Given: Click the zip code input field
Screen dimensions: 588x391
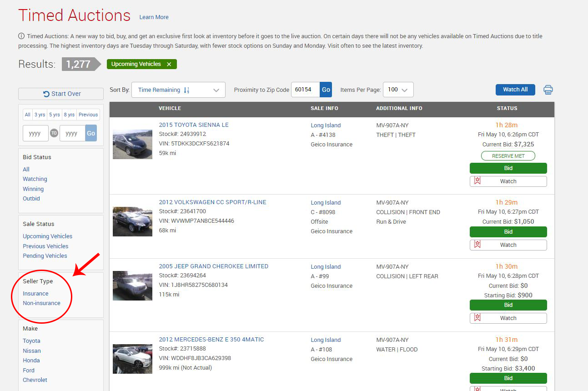Looking at the screenshot, I should pos(306,90).
